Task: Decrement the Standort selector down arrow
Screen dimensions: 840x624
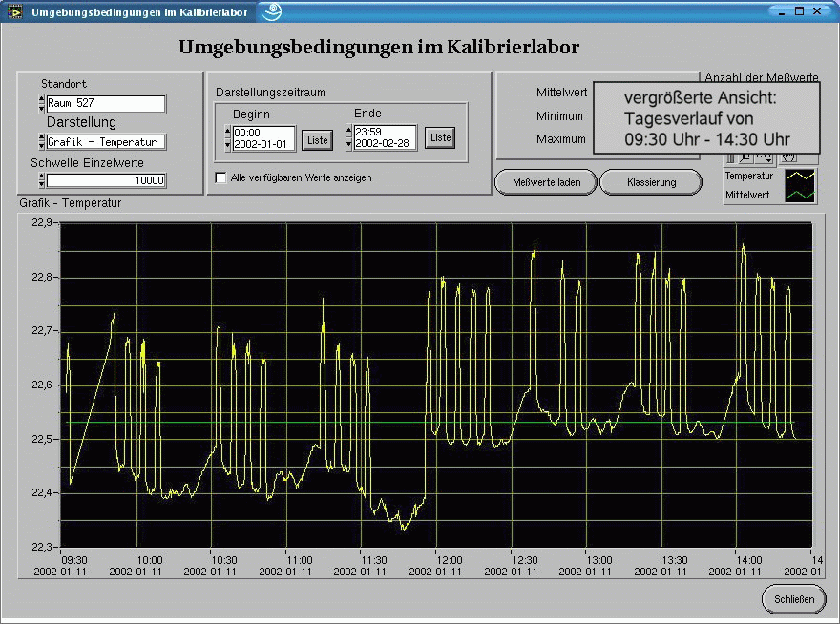Action: click(42, 108)
